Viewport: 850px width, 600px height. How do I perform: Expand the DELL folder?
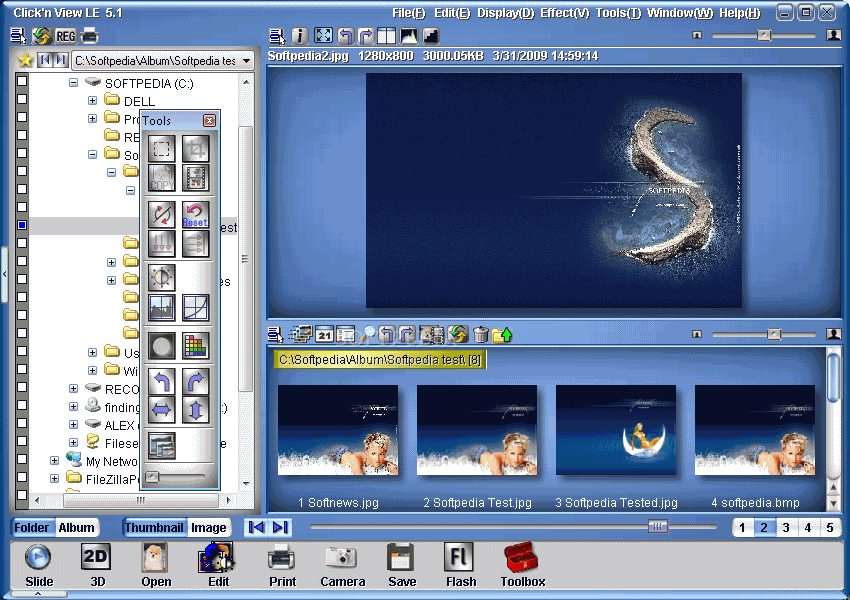pyautogui.click(x=93, y=100)
